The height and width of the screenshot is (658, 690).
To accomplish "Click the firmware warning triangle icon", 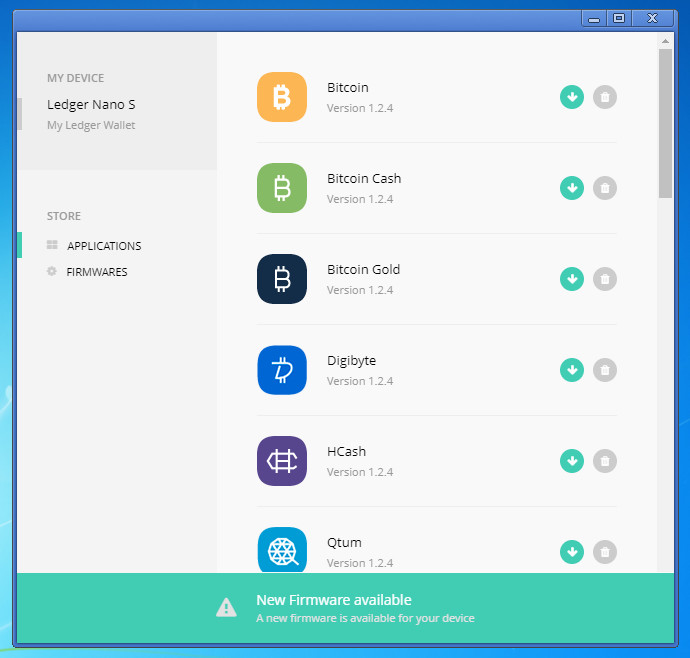I will 226,607.
